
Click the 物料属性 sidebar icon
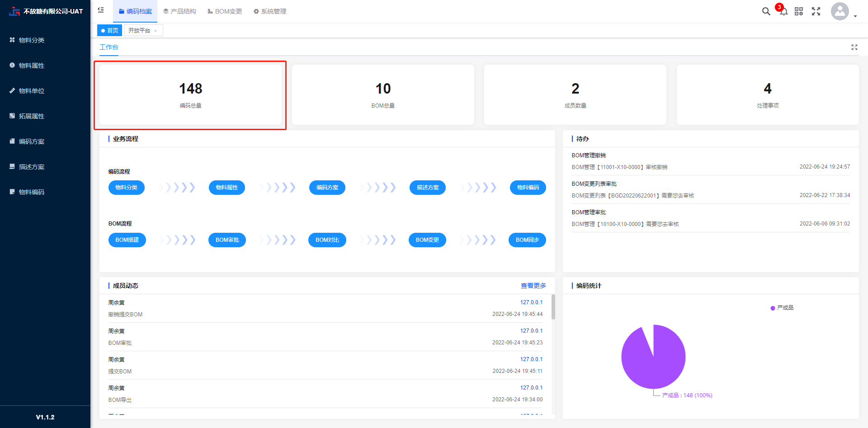point(12,65)
